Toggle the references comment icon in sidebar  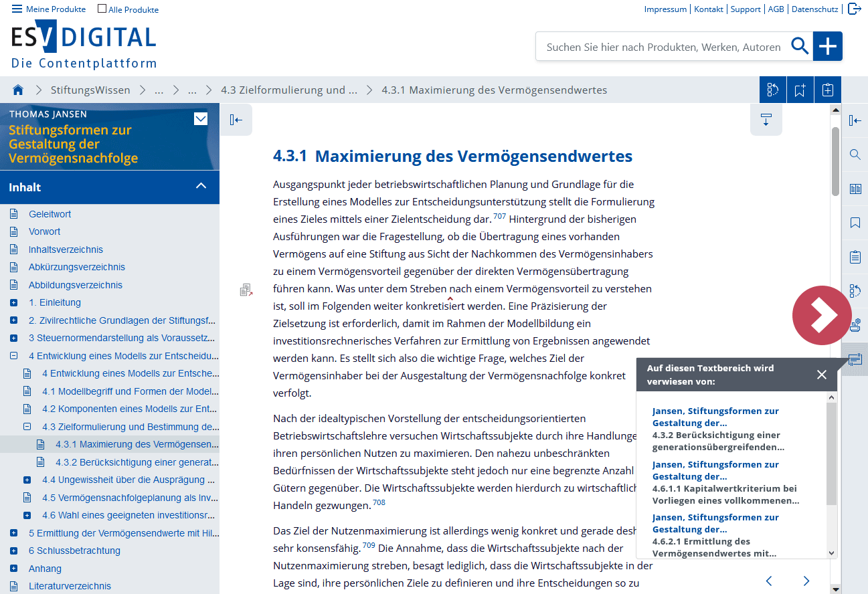855,359
